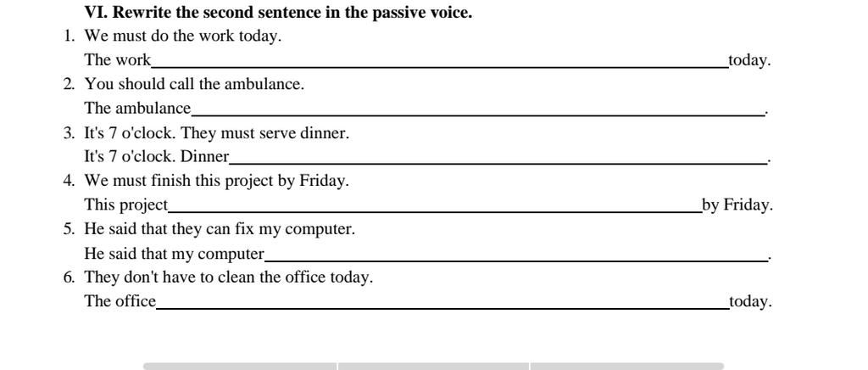Click the blank line after "The office"
The height and width of the screenshot is (370, 868).
(x=442, y=303)
